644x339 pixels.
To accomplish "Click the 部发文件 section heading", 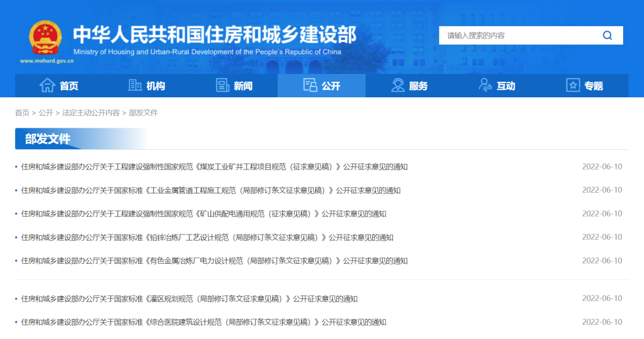I will (48, 139).
